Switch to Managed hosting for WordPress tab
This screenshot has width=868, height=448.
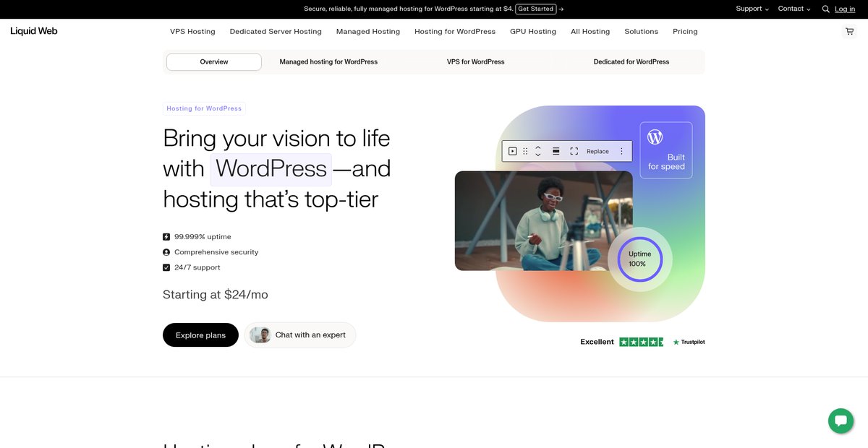click(328, 62)
